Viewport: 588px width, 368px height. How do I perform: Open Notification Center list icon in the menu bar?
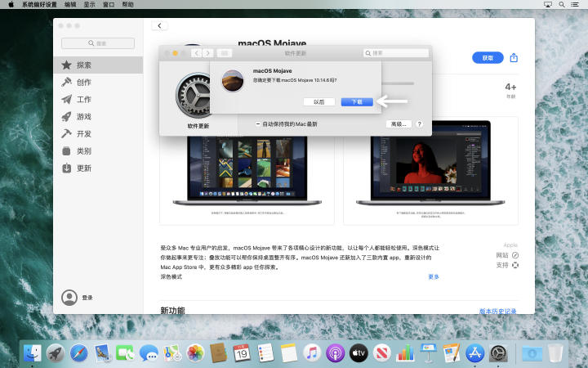point(574,5)
